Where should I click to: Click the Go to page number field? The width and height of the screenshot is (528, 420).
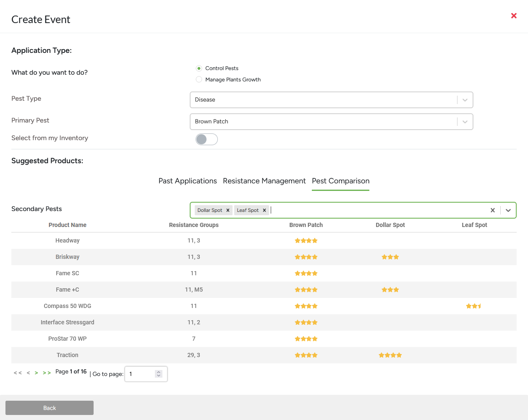click(x=141, y=374)
